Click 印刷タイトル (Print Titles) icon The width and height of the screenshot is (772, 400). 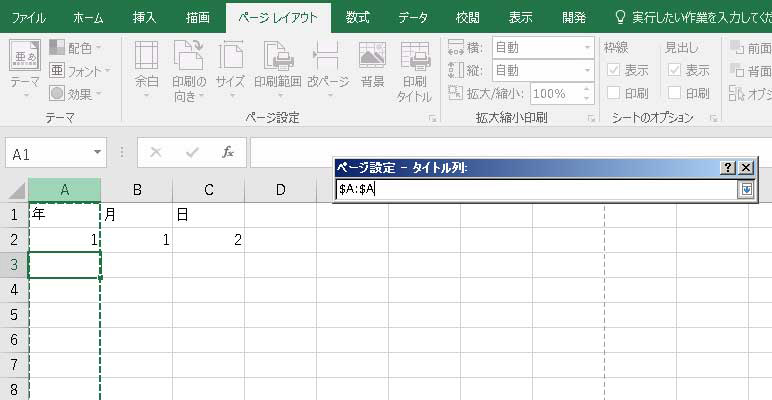[x=414, y=72]
